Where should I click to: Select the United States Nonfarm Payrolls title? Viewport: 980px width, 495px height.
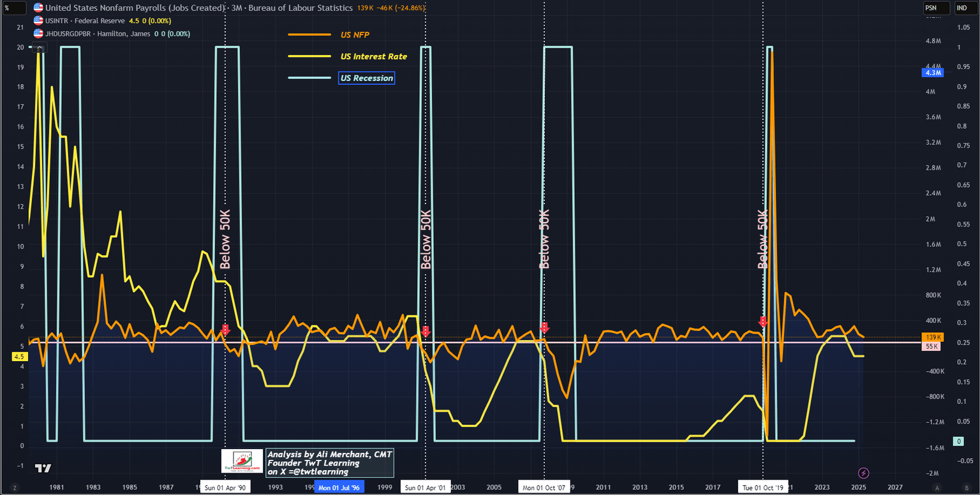coord(200,8)
